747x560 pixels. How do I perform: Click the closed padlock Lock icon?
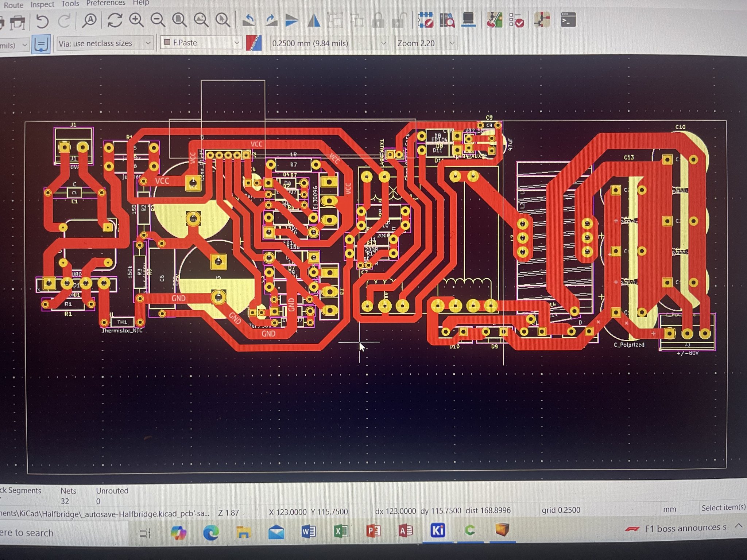click(378, 20)
